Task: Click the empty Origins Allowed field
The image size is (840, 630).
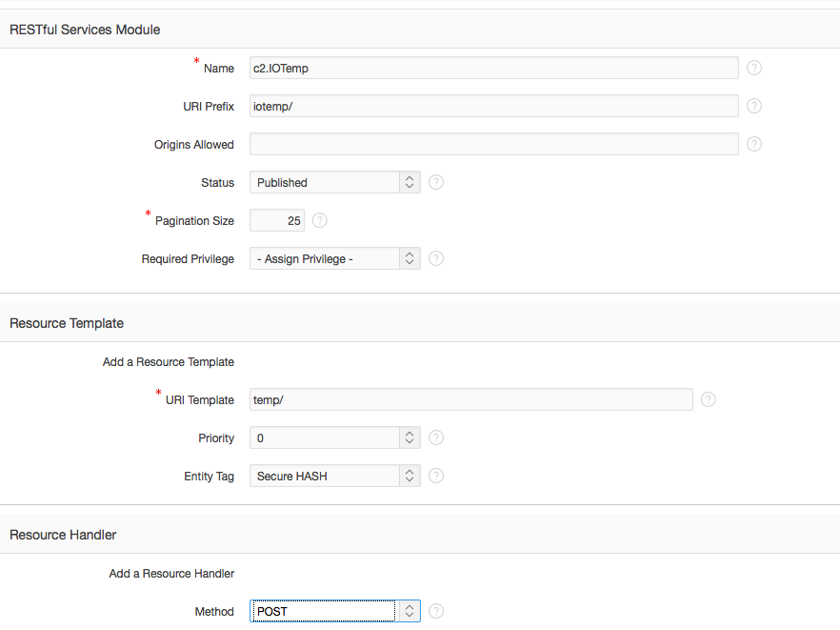Action: click(494, 144)
